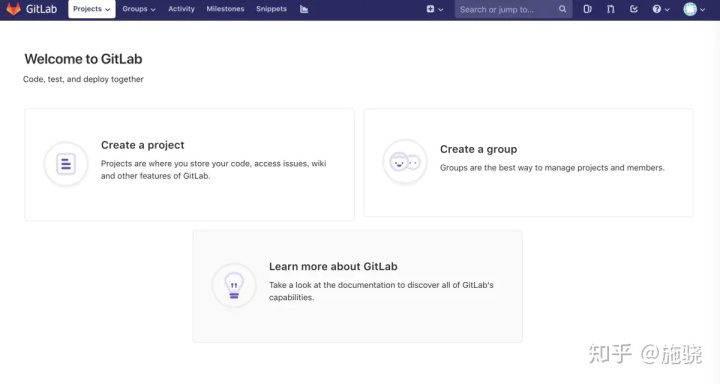Viewport: 720px width, 384px height.
Task: Open the user avatar menu
Action: pyautogui.click(x=694, y=9)
